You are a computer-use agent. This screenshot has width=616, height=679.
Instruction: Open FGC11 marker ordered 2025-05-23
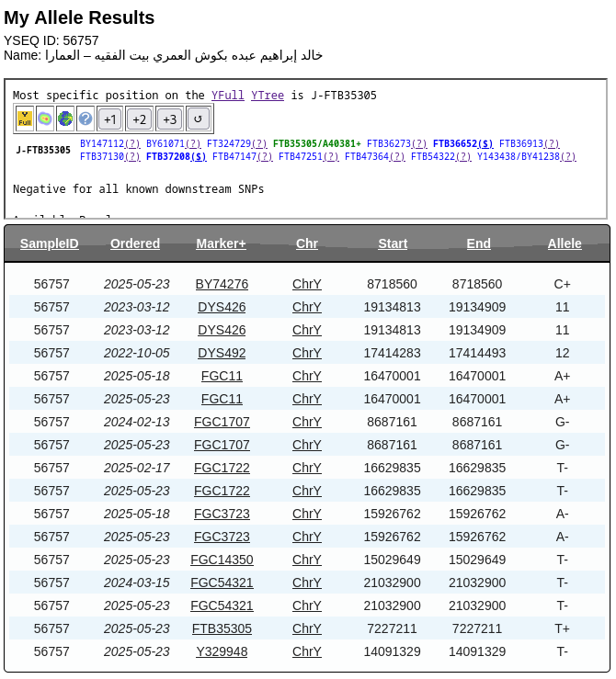coord(222,399)
